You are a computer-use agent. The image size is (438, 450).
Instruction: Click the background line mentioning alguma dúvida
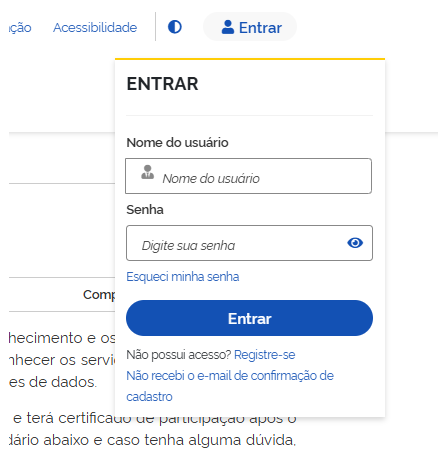click(x=152, y=440)
